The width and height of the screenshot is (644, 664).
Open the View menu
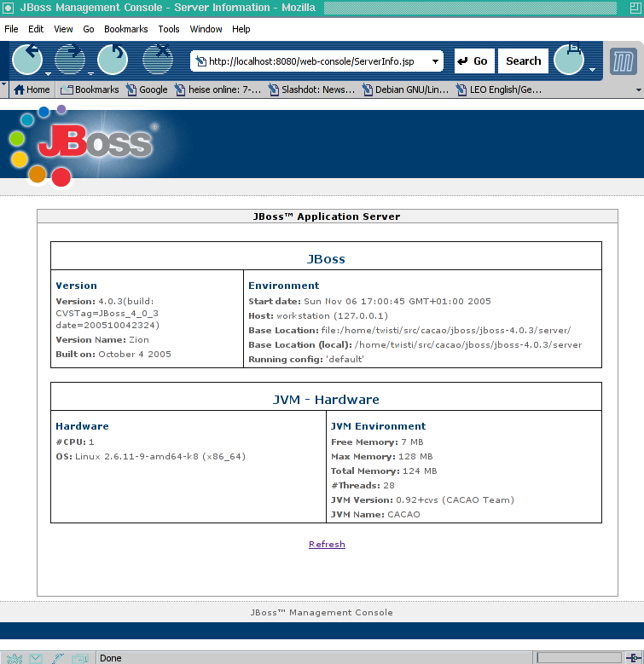point(63,29)
